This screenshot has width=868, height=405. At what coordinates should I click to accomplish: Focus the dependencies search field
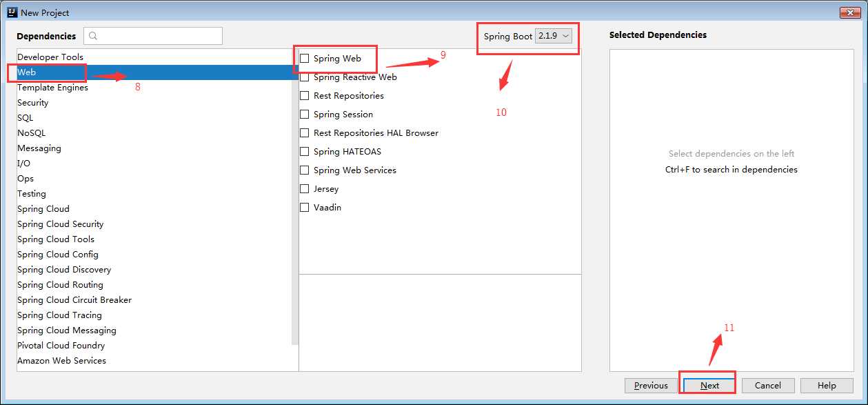pos(153,36)
